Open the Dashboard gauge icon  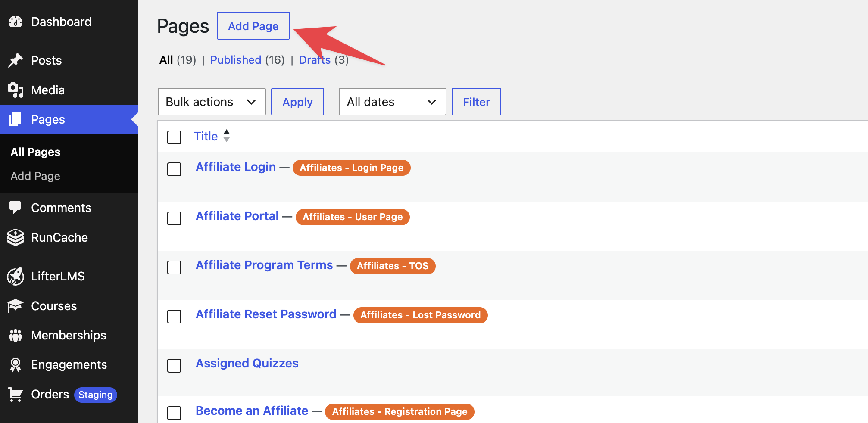click(x=16, y=22)
